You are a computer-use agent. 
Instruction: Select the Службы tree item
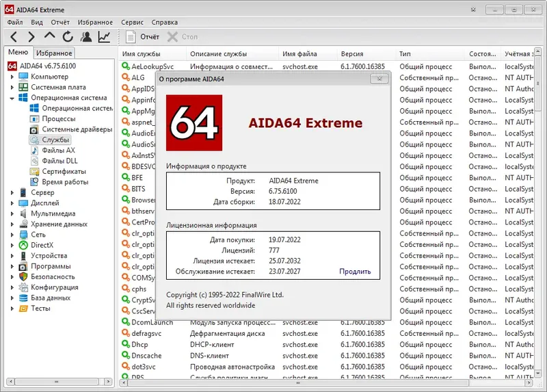(x=50, y=140)
